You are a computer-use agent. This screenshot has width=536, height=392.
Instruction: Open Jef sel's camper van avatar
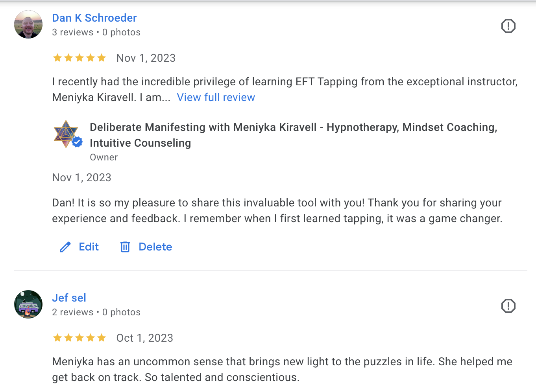28,304
